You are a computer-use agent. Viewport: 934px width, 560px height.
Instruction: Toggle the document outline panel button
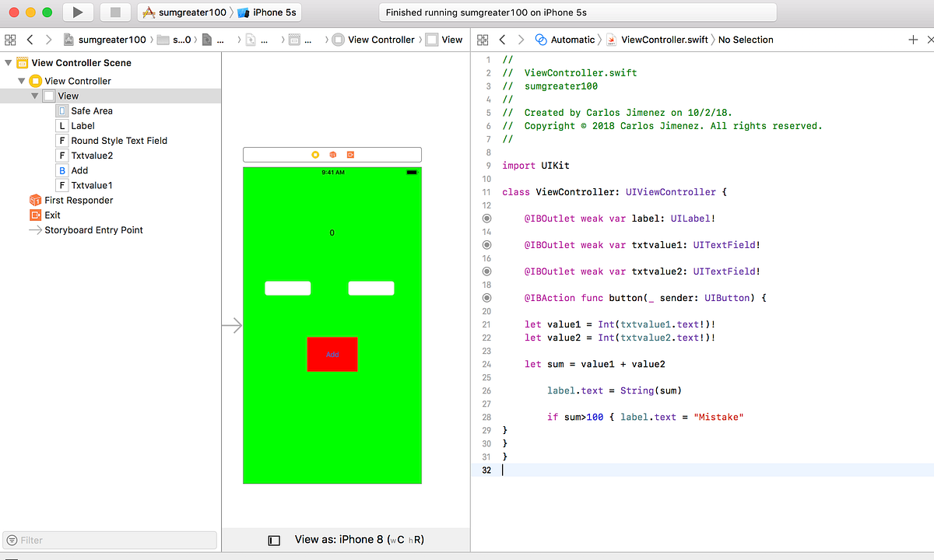274,540
